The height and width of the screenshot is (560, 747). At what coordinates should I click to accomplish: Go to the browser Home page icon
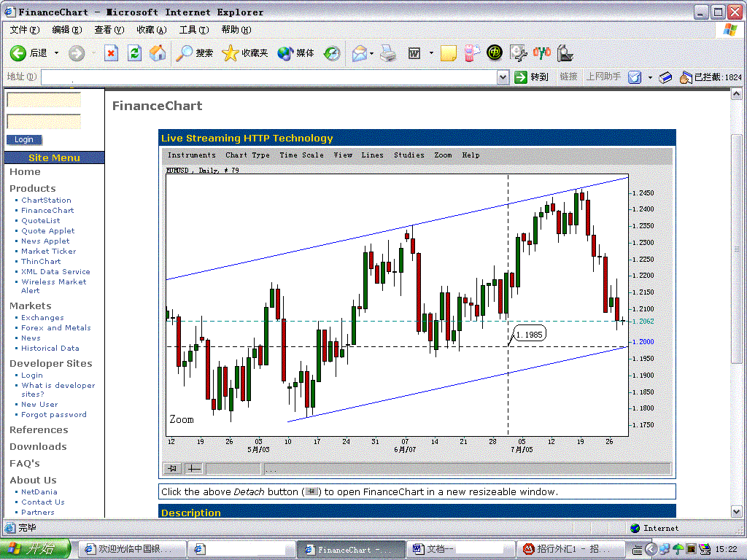point(158,53)
